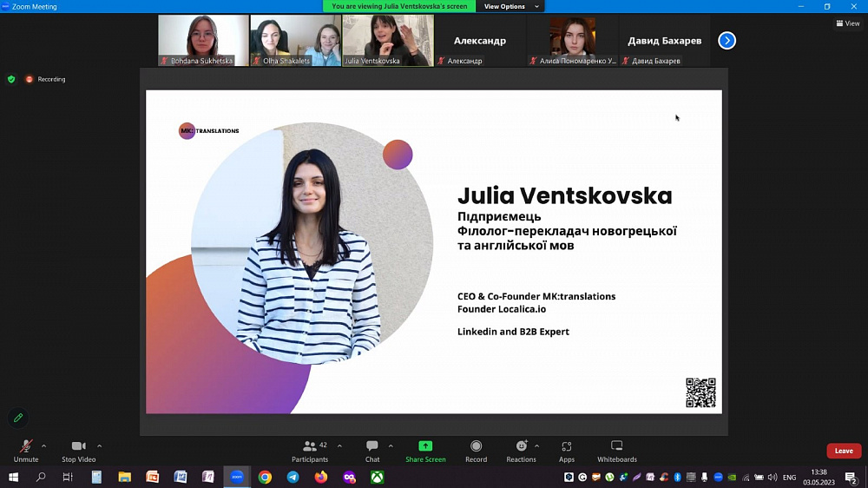Open the Reactions menu
The image size is (868, 488).
pyautogui.click(x=521, y=452)
